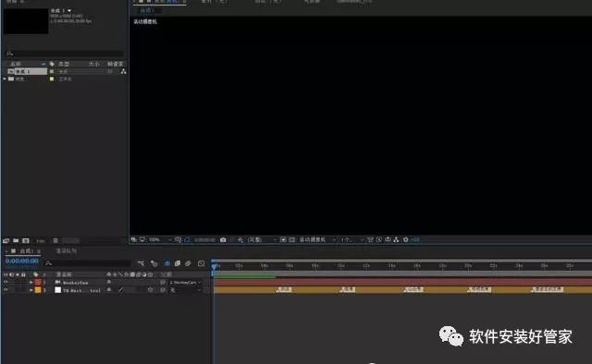592x364 pixels.
Task: Select the MonkeyCam layer name
Action: point(76,282)
